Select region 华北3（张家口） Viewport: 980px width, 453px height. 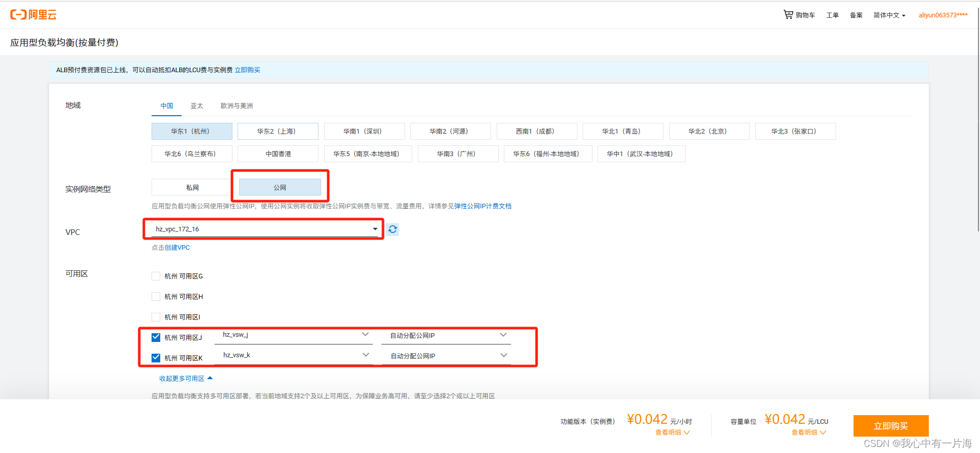(x=796, y=132)
